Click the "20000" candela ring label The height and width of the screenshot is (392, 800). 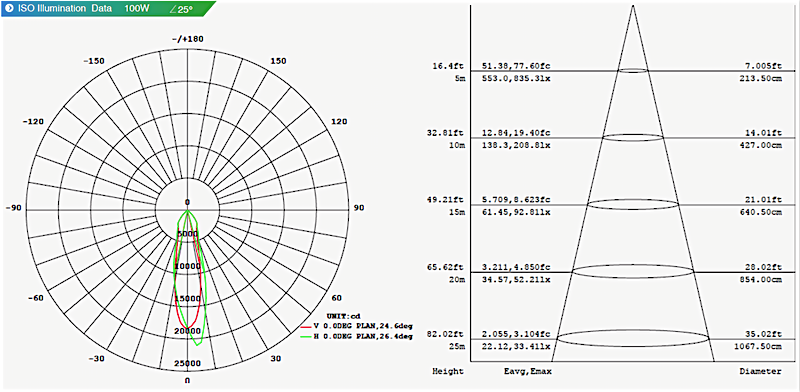click(187, 331)
